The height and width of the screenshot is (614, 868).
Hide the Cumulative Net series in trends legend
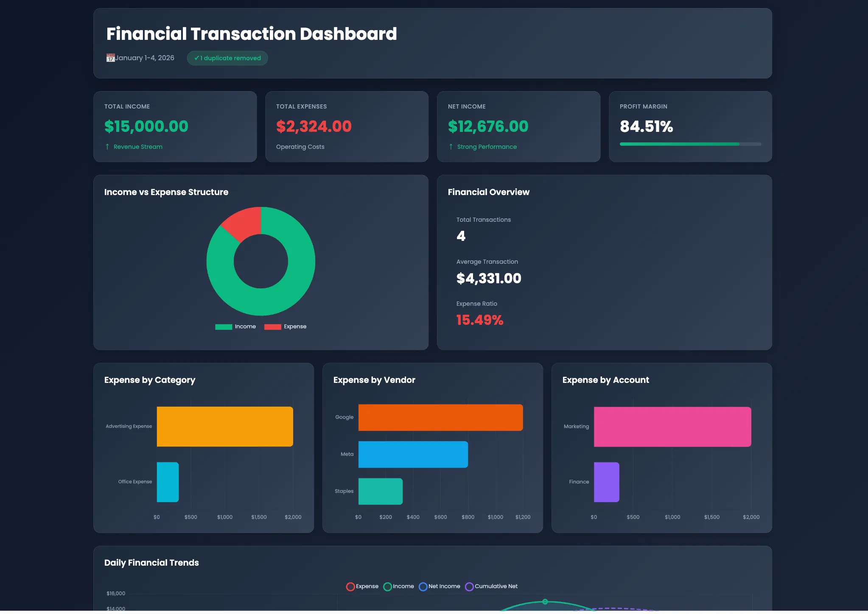[x=491, y=586]
